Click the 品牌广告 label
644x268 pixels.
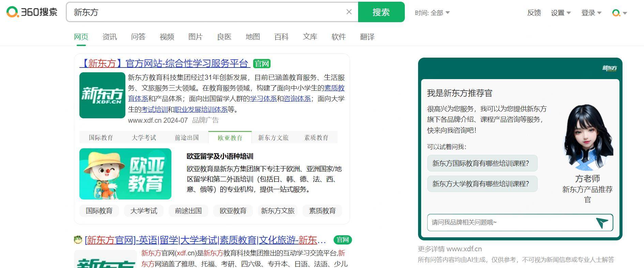click(205, 120)
